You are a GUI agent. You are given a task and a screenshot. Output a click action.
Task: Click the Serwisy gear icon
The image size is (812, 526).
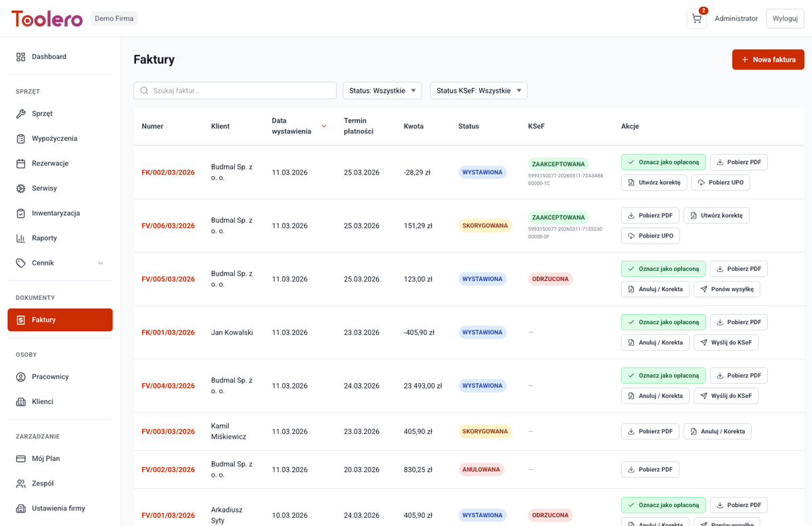click(x=21, y=188)
